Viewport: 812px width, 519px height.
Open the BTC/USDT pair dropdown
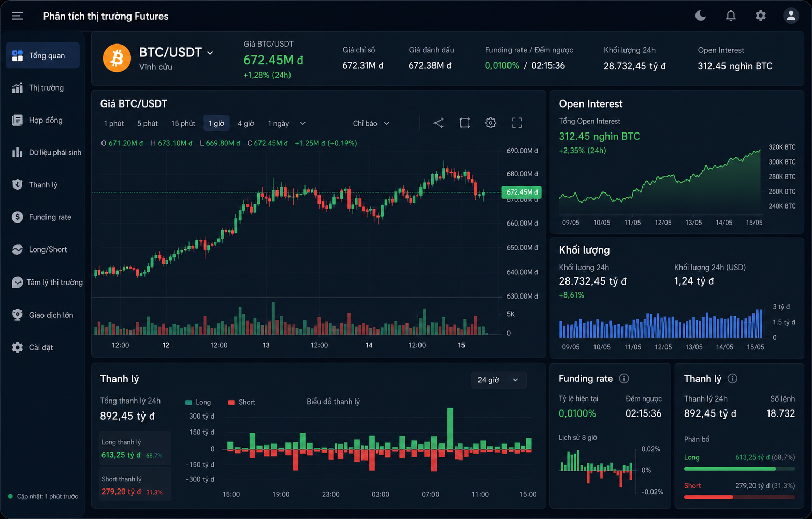pos(176,53)
